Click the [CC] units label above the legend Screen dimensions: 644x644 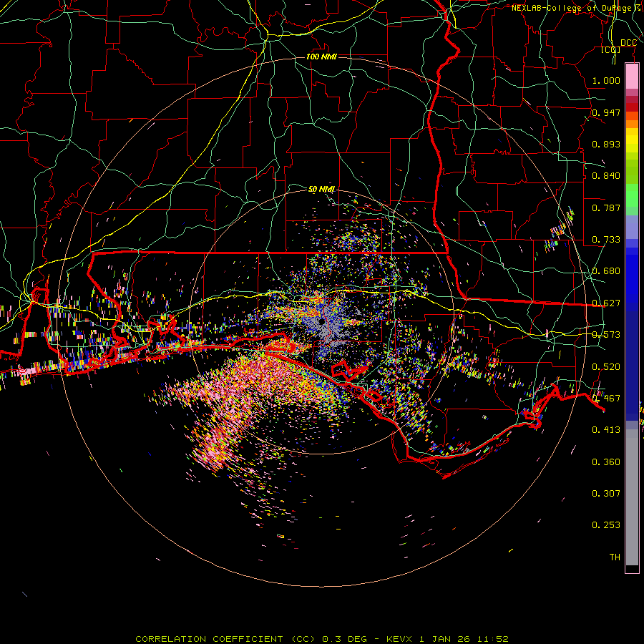[611, 50]
